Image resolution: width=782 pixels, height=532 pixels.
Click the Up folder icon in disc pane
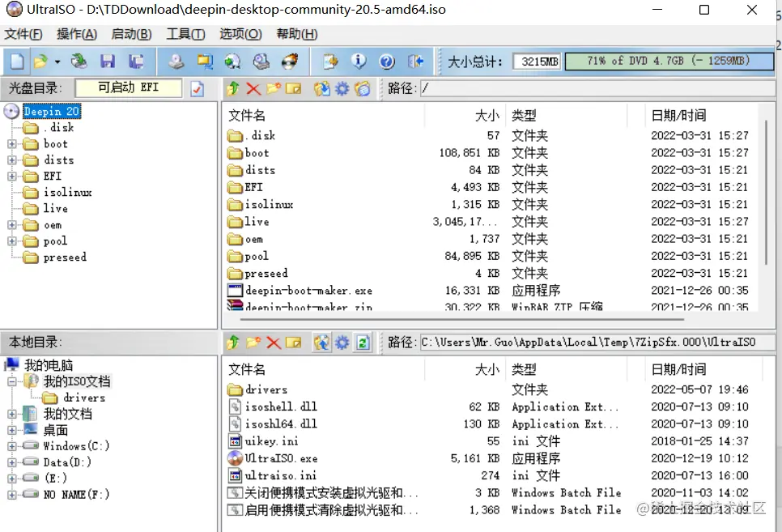[233, 89]
